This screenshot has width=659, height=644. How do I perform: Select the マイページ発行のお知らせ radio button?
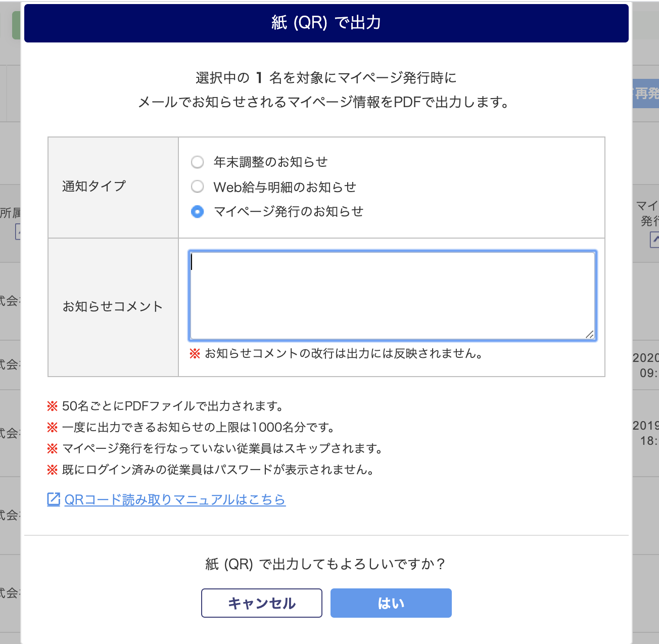point(197,211)
